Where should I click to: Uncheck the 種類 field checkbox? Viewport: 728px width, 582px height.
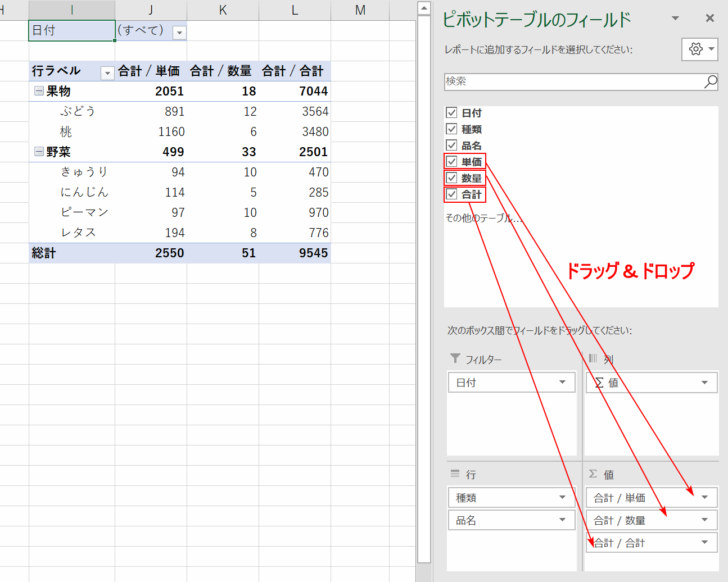451,129
